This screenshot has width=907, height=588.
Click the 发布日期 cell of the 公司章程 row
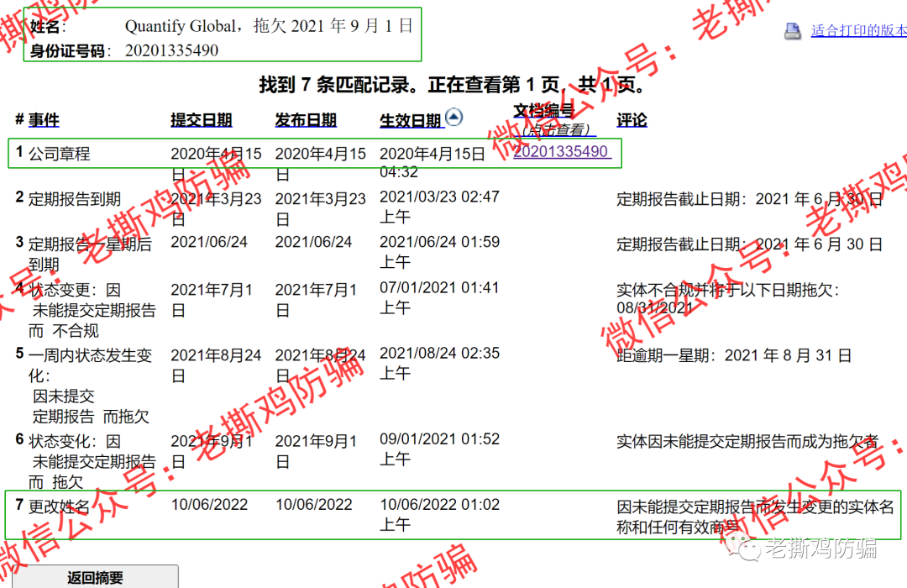pyautogui.click(x=321, y=164)
